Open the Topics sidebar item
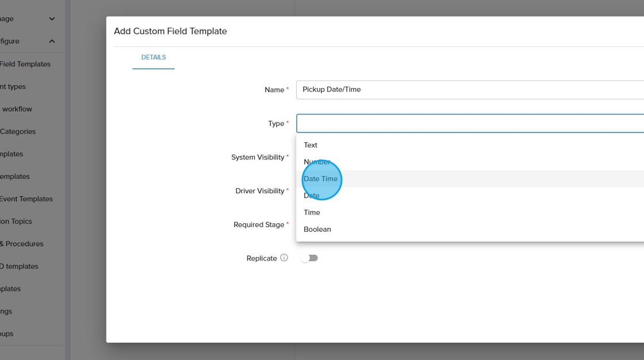Screen dimensions: 644x360 16,221
